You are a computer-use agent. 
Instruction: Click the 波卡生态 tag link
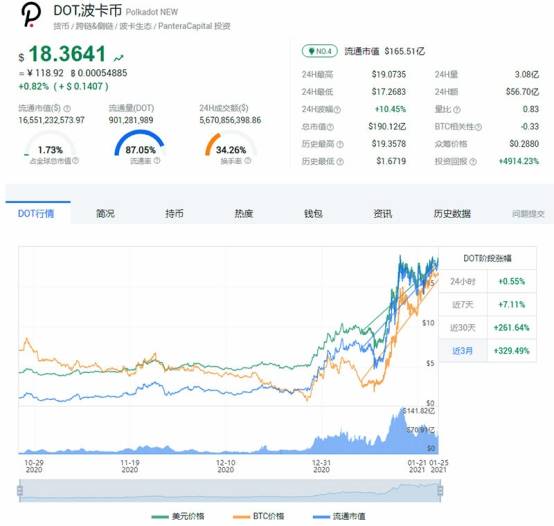coord(135,26)
